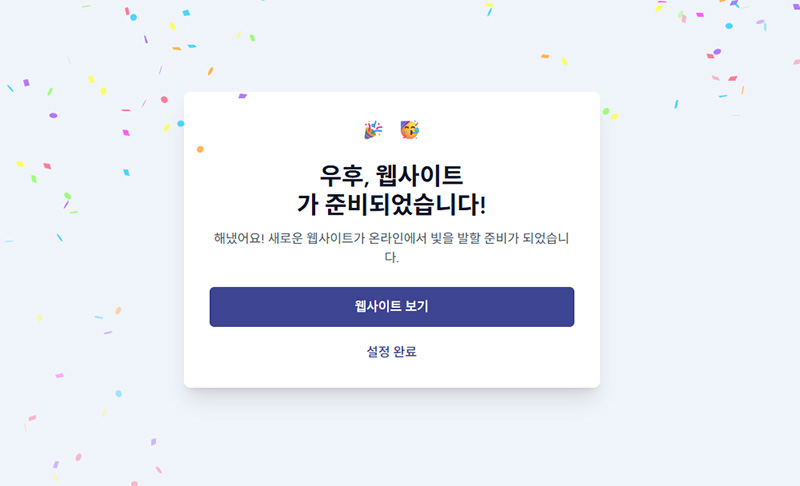Screen dimensions: 800x486
Task: Click the heading line 우후, 웹사이트
Action: coord(391,175)
